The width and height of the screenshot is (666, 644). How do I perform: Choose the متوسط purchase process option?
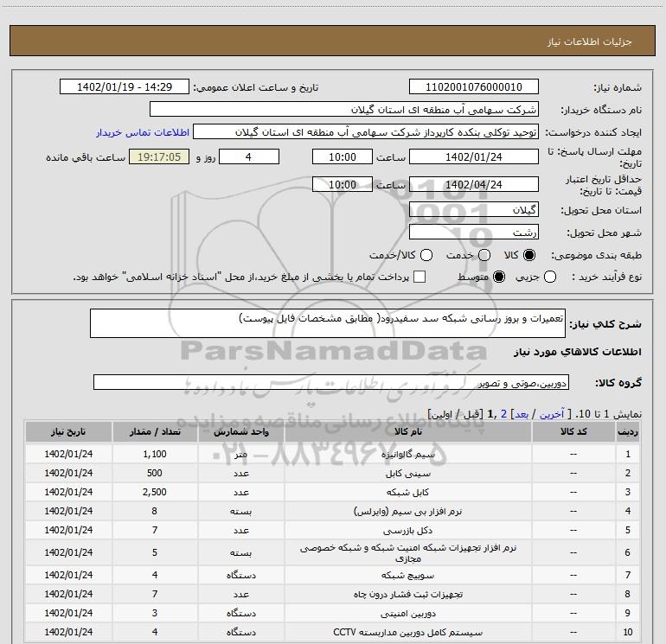499,277
